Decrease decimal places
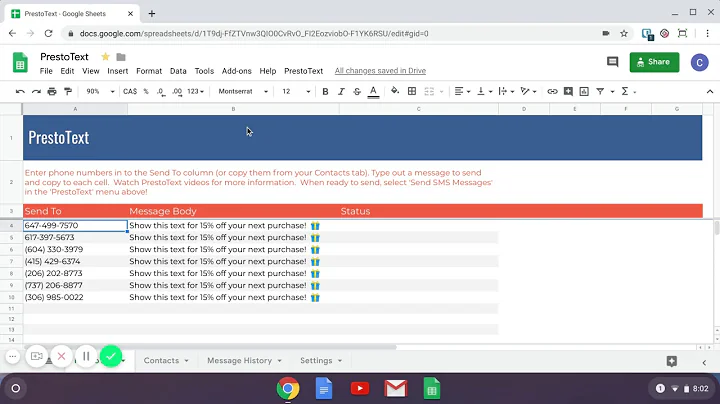The width and height of the screenshot is (720, 404). pyautogui.click(x=161, y=91)
